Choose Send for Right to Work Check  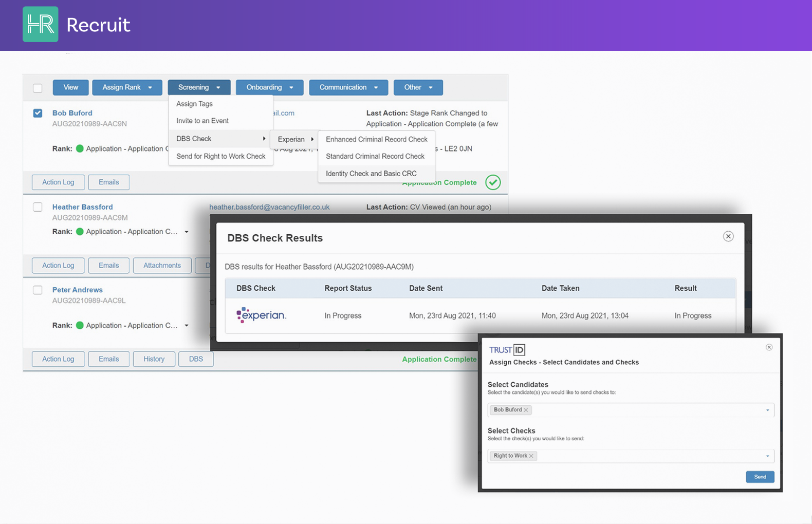click(221, 156)
